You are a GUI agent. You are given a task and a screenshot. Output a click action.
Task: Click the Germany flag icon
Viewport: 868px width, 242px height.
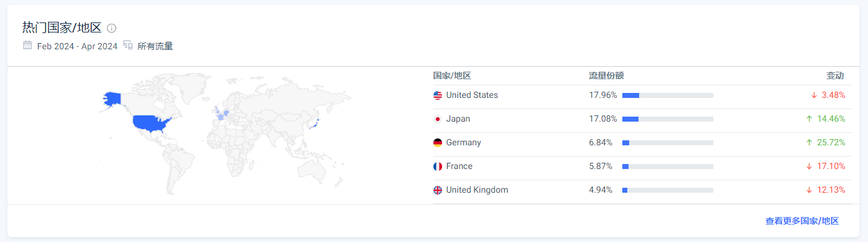(x=438, y=143)
